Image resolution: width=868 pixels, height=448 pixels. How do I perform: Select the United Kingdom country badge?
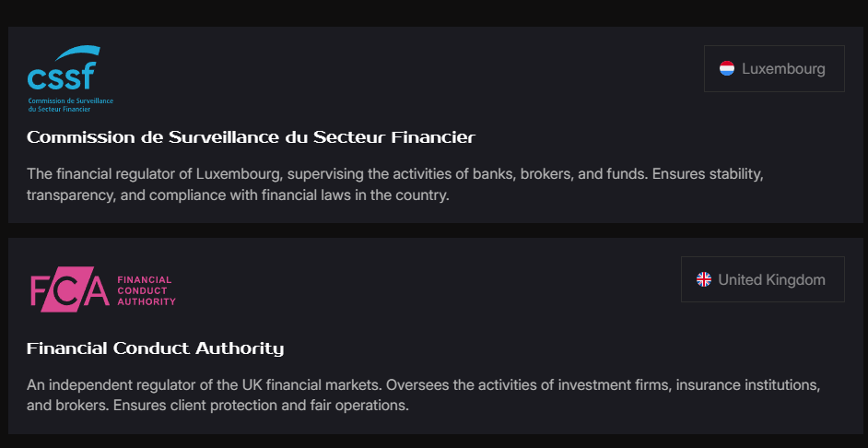tap(762, 279)
